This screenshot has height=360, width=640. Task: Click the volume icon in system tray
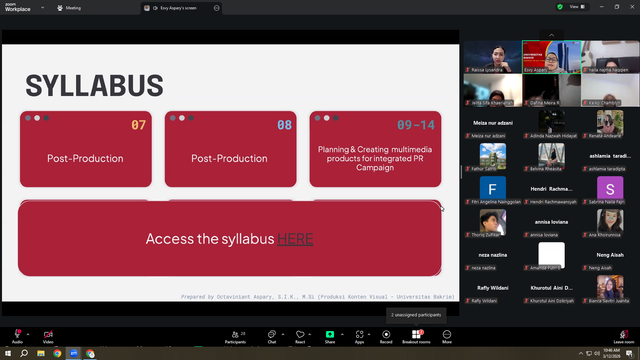(x=597, y=353)
